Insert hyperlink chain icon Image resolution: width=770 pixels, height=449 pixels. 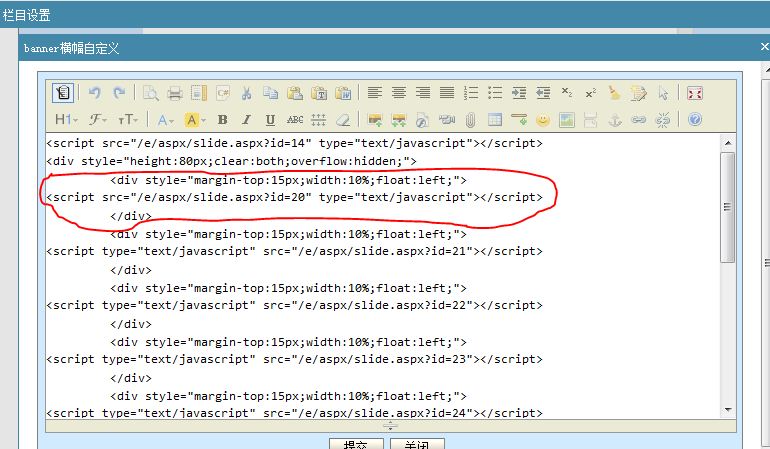[x=638, y=119]
